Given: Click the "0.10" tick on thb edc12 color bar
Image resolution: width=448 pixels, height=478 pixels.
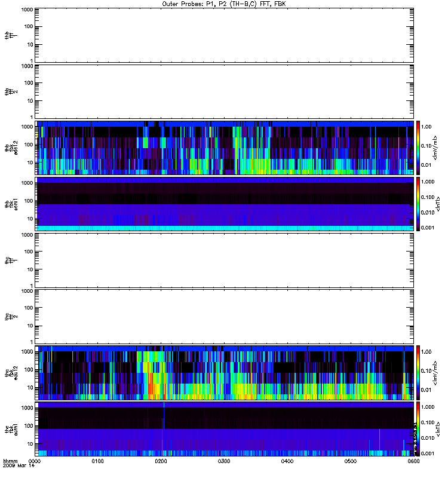Looking at the screenshot, I should tap(426, 146).
